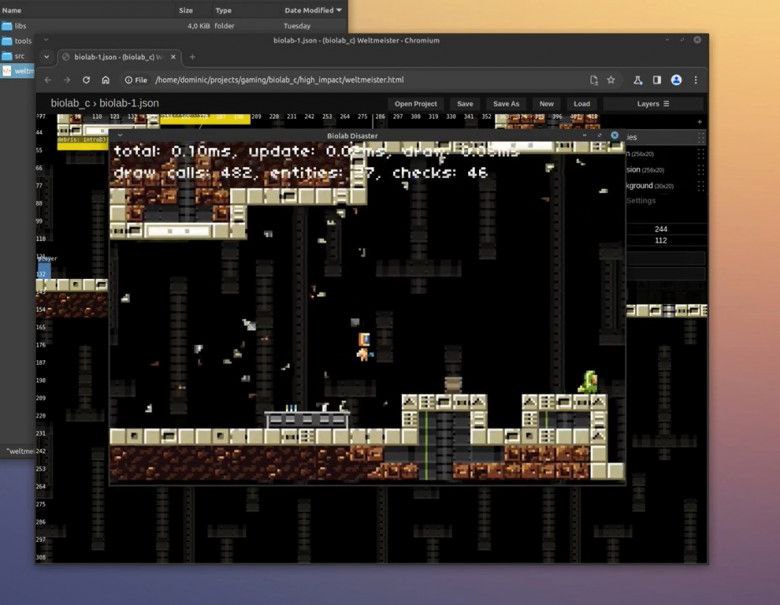View site information File icon
Viewport: 780px width, 605px height.
[136, 80]
